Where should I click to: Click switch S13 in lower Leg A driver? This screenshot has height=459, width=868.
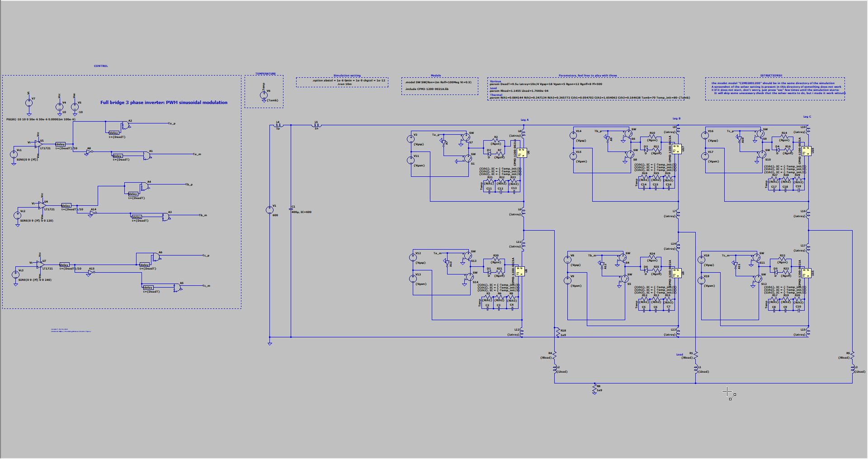tap(468, 256)
